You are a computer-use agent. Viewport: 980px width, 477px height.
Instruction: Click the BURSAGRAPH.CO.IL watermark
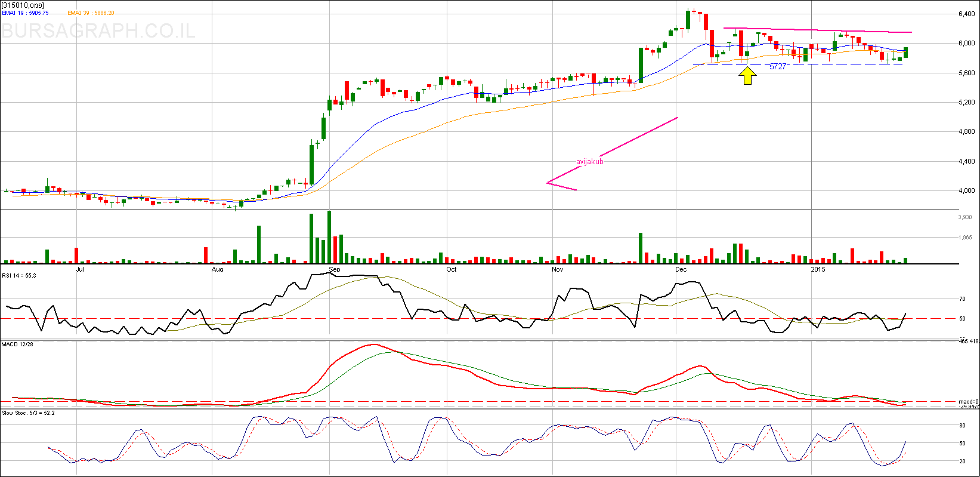click(x=98, y=30)
